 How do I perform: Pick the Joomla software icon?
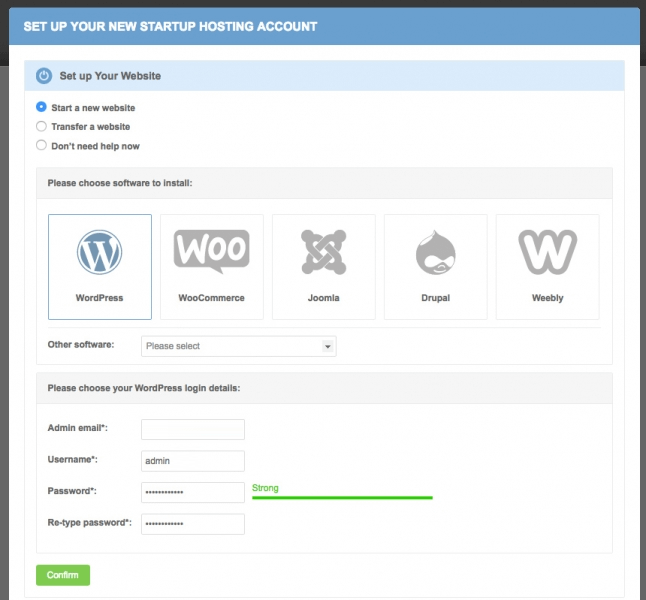(x=323, y=252)
